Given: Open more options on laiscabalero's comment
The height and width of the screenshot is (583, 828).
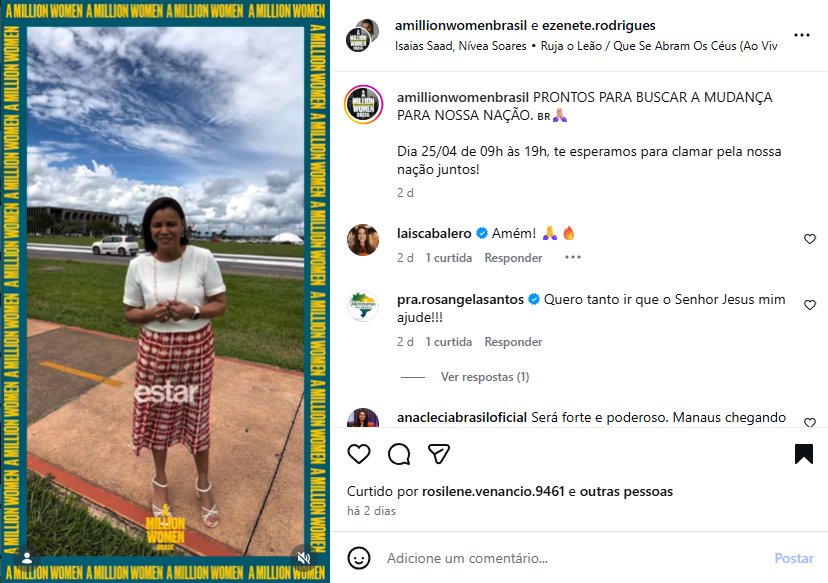Looking at the screenshot, I should [573, 258].
